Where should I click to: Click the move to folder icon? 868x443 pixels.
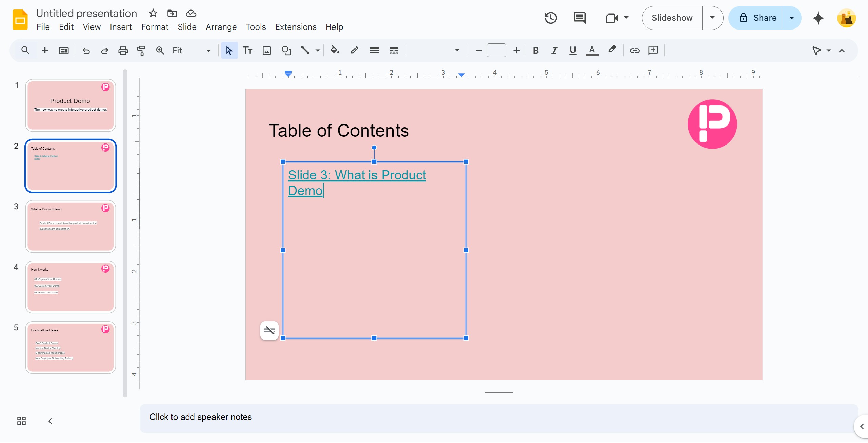click(172, 13)
